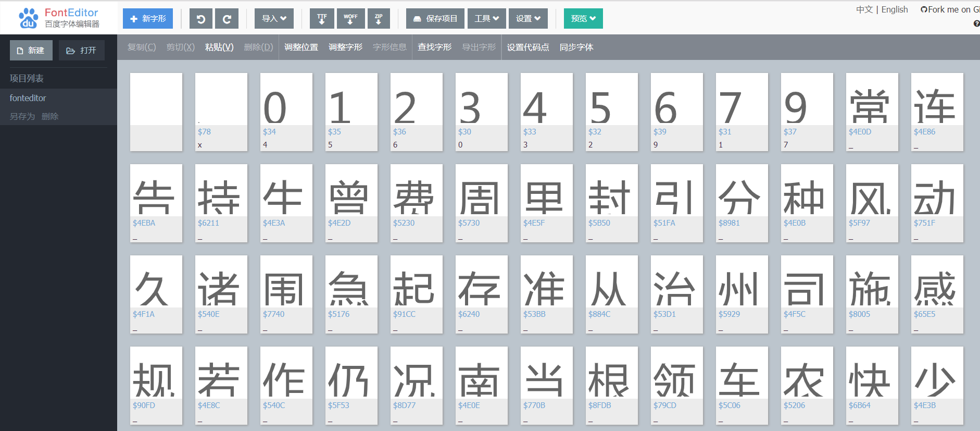Click 另存为 save as link
Viewport: 980px width, 431px height.
(x=22, y=116)
